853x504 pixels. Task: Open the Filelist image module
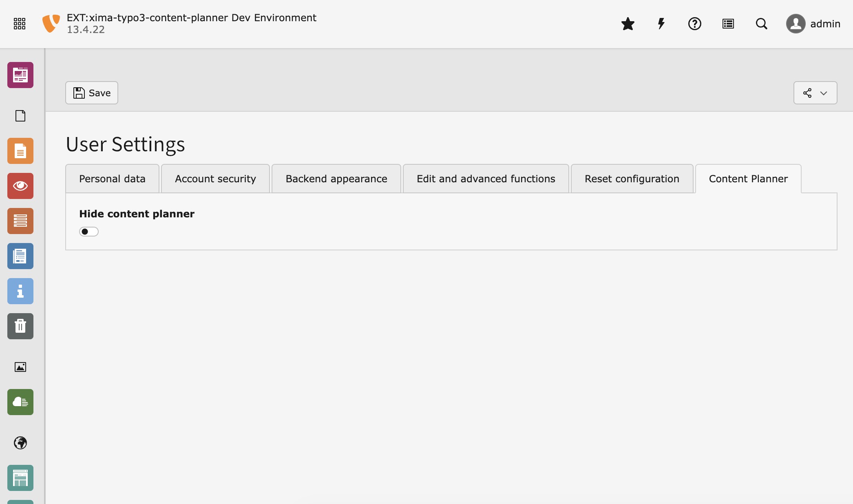[20, 367]
